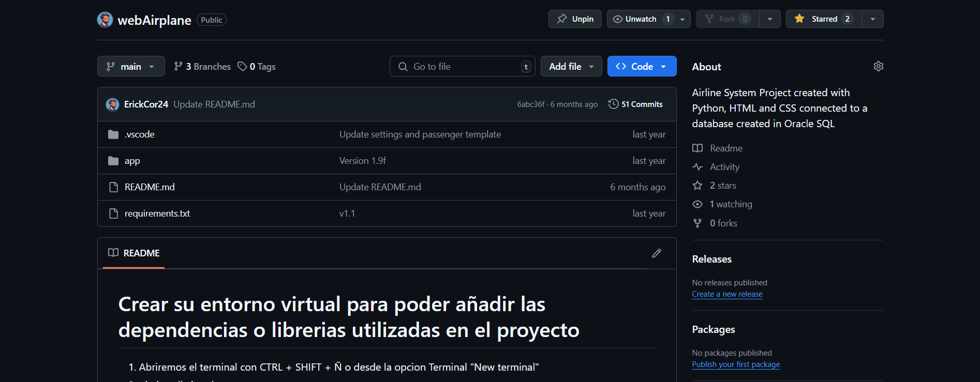Open the star lists dropdown arrow
980x382 pixels.
(x=873, y=19)
